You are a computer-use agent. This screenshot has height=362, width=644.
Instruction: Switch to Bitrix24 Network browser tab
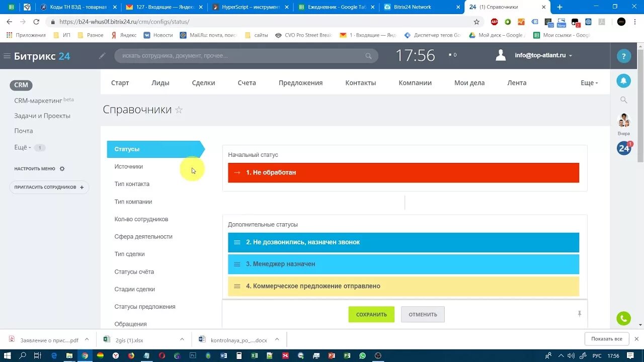[x=421, y=7]
